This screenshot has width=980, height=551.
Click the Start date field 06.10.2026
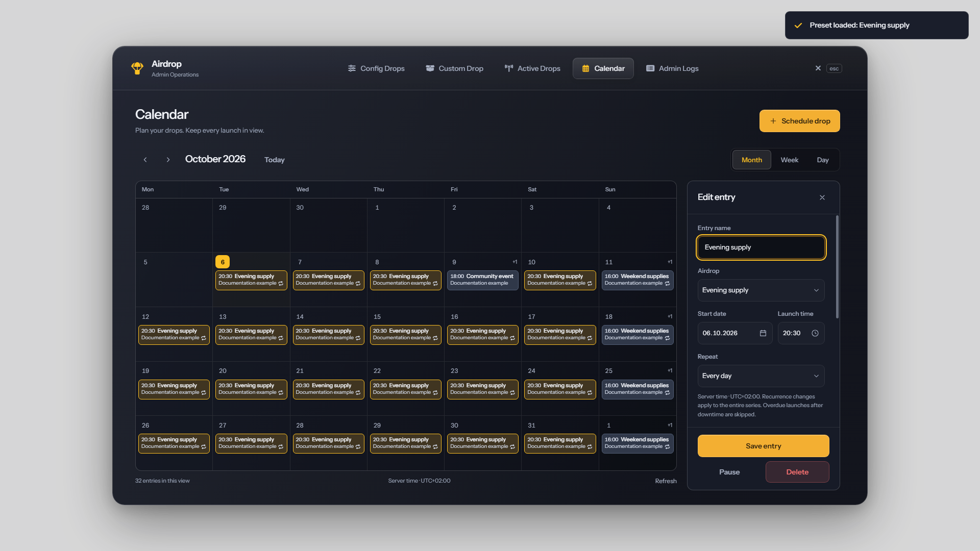click(x=734, y=333)
